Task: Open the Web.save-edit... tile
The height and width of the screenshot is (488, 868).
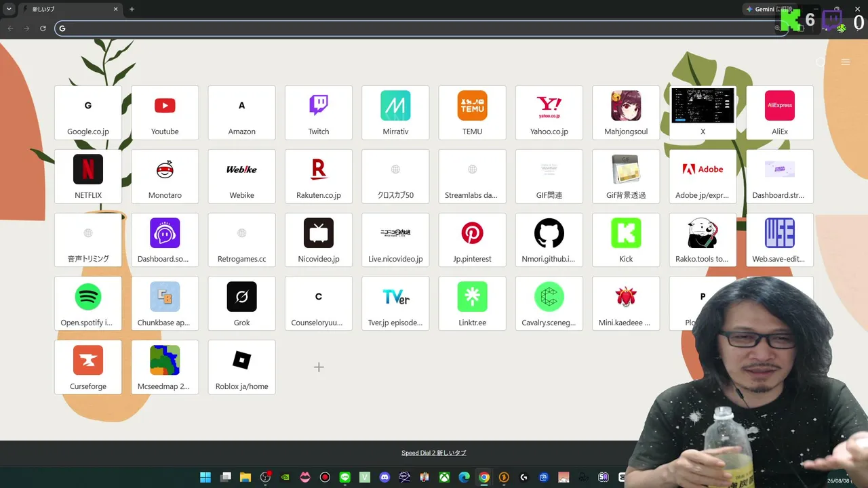Action: tap(780, 240)
